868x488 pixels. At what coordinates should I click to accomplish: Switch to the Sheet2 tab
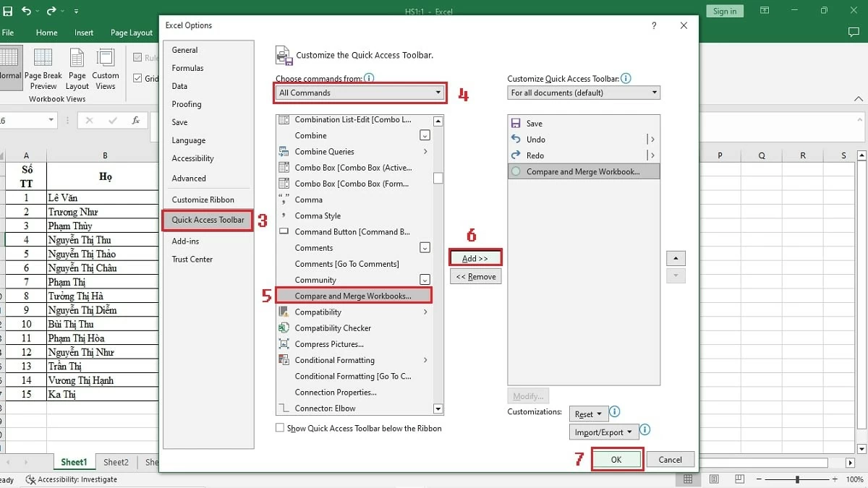[x=116, y=462]
